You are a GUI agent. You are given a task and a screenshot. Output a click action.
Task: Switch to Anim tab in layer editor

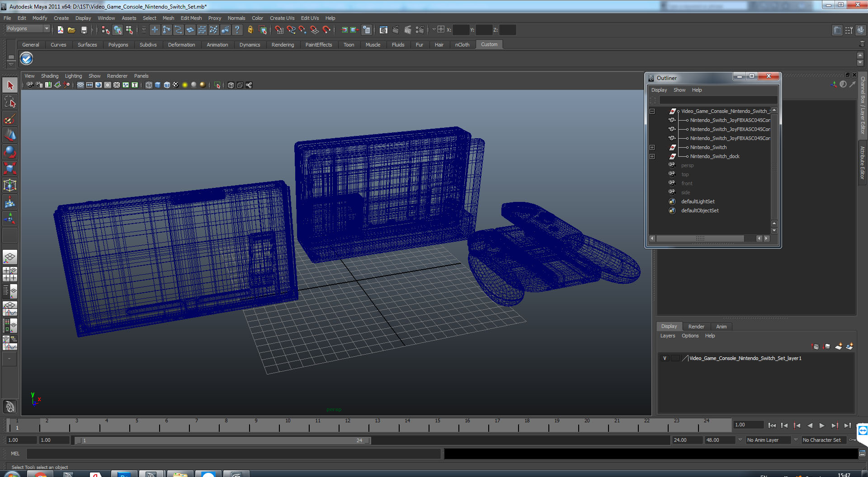[722, 327]
